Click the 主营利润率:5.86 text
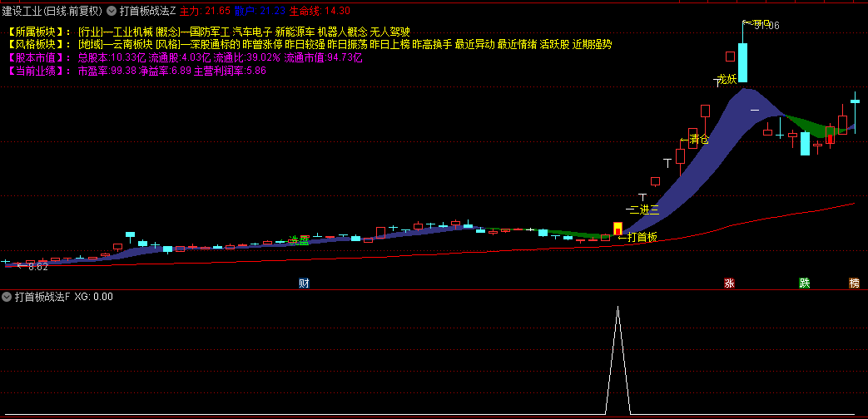This screenshot has height=419, width=868. [230, 71]
